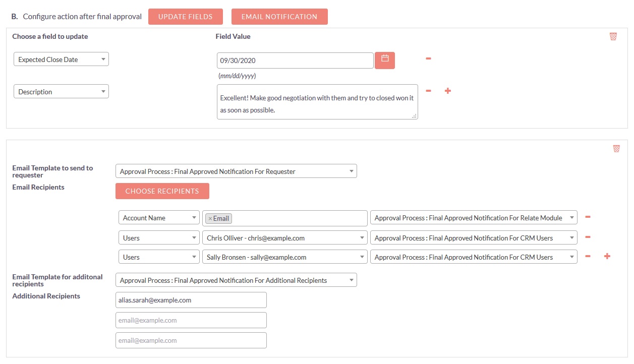Open the Description field dropdown
The image size is (634, 364).
[61, 92]
